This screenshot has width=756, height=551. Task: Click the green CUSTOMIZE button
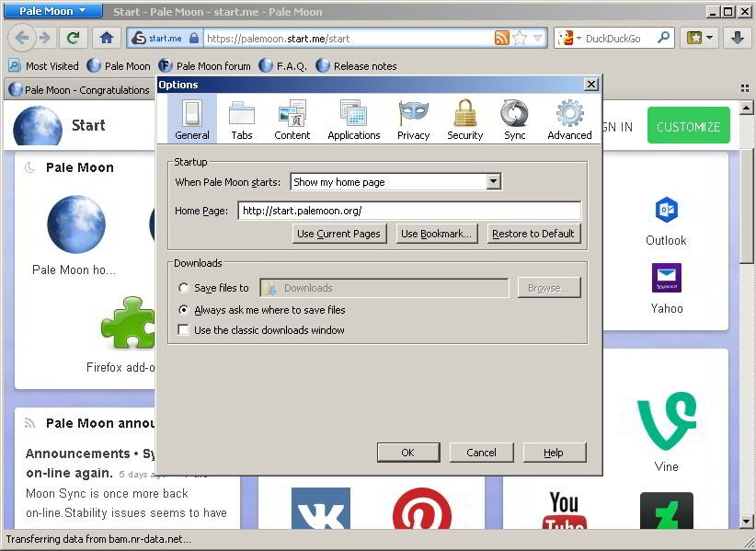688,125
